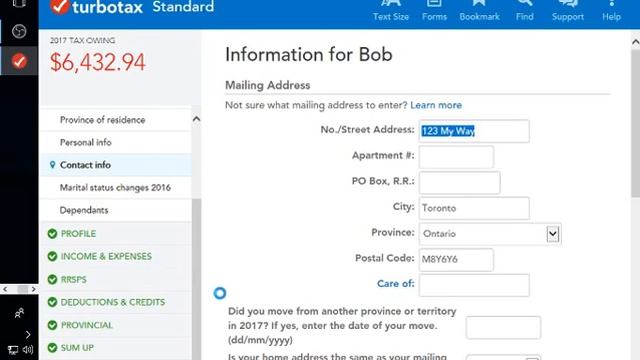Click the volume speaker icon at bottom left

click(28, 350)
